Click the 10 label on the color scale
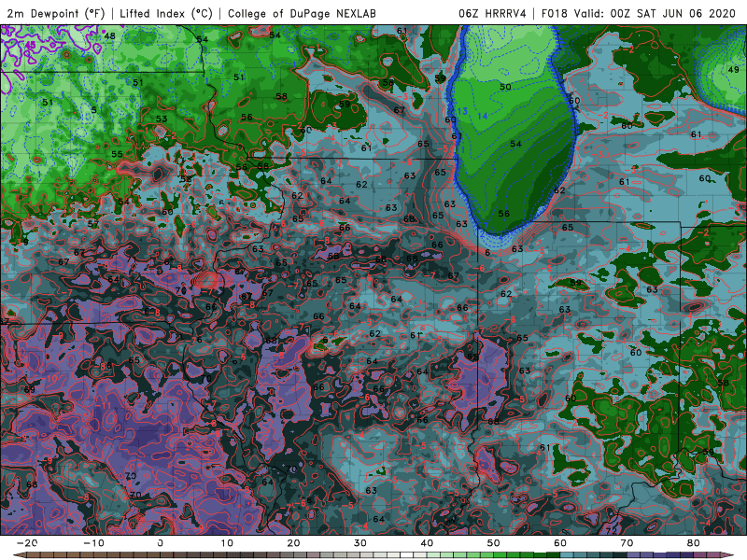This screenshot has height=560, width=747. [x=227, y=543]
